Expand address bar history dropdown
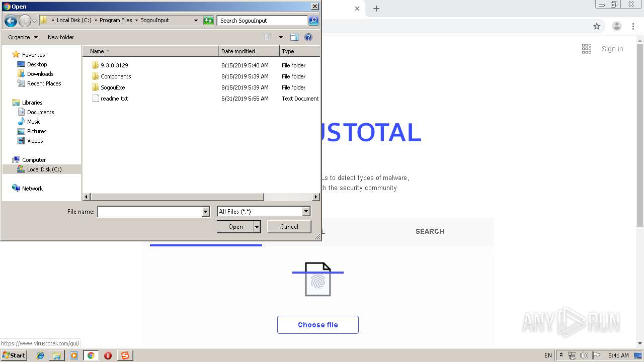The image size is (644, 362). (196, 21)
